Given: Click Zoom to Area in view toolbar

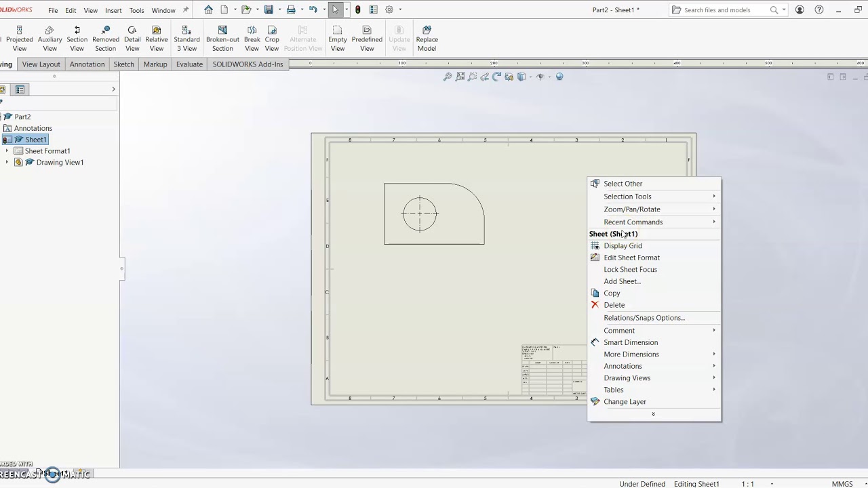Looking at the screenshot, I should coord(460,77).
